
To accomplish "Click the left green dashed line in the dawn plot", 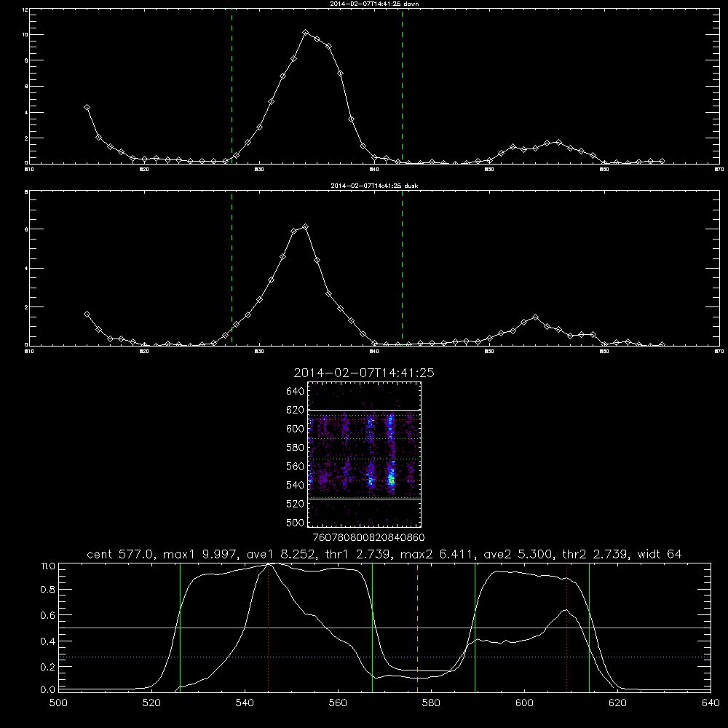I will click(x=232, y=87).
